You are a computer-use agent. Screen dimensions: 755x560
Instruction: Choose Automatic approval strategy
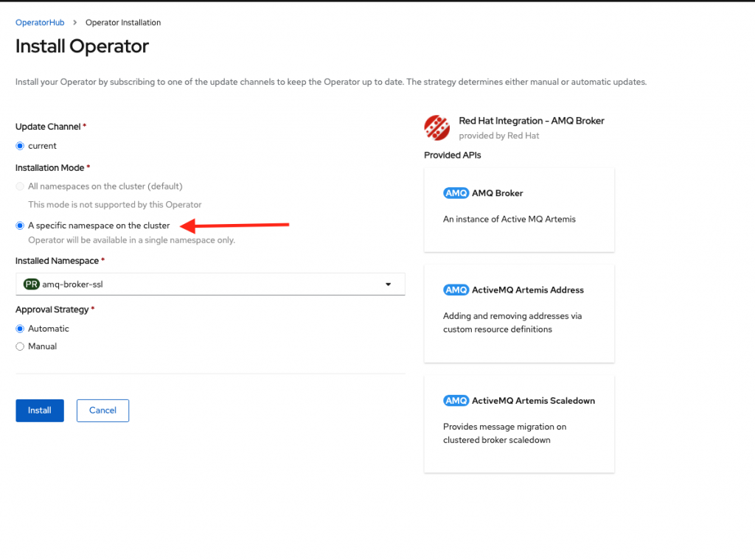tap(20, 329)
